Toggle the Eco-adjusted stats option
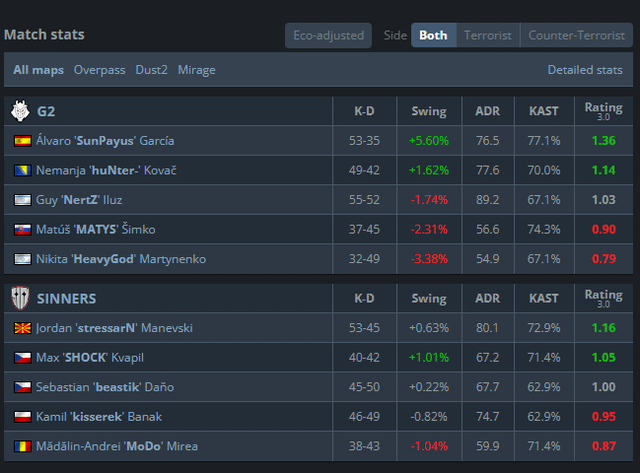640x473 pixels. coord(328,36)
